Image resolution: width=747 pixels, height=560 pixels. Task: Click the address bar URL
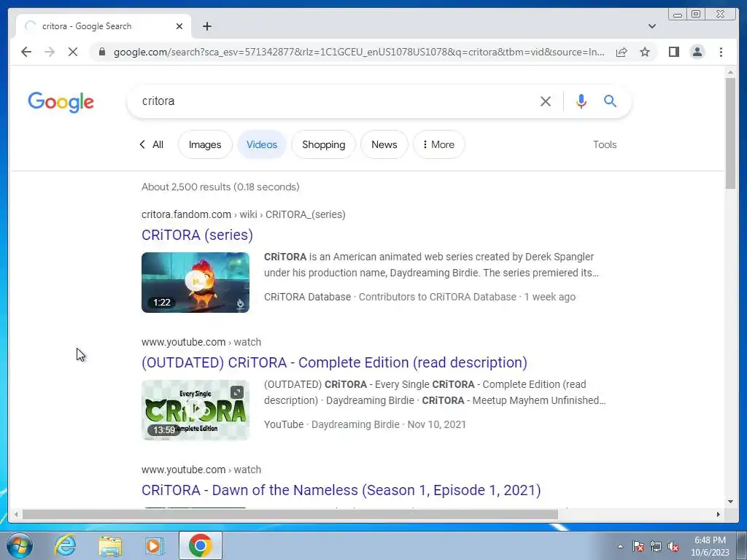(359, 52)
